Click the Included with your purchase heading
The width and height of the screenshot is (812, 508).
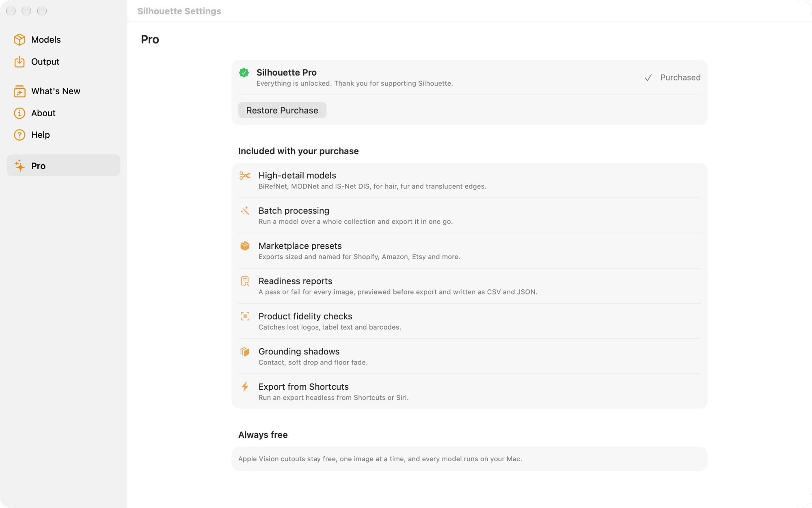tap(298, 151)
